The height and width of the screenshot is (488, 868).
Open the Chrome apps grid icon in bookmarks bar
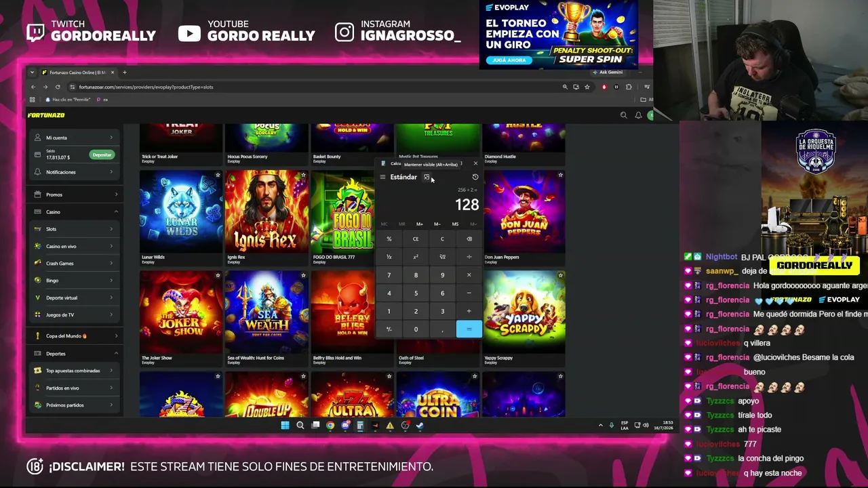32,100
